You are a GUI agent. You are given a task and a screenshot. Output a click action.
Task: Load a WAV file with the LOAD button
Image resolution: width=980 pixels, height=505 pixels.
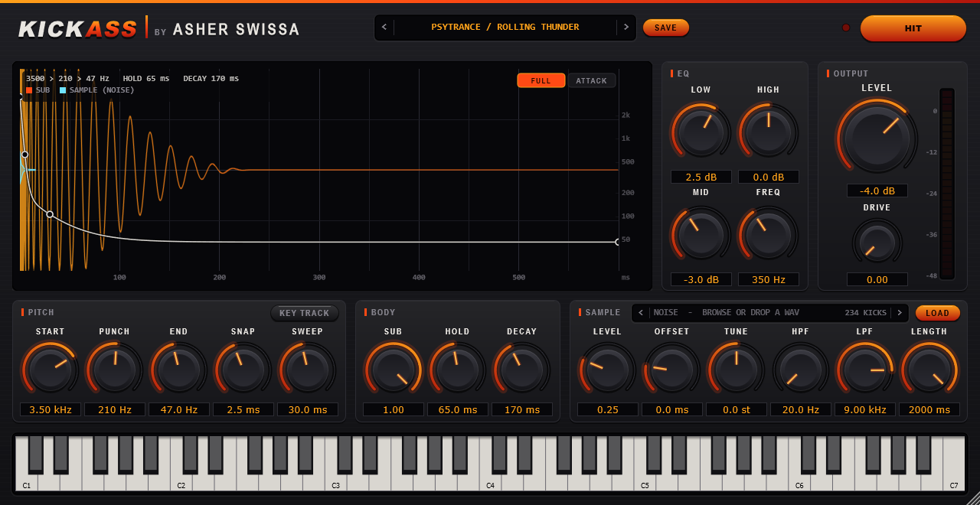(x=938, y=313)
